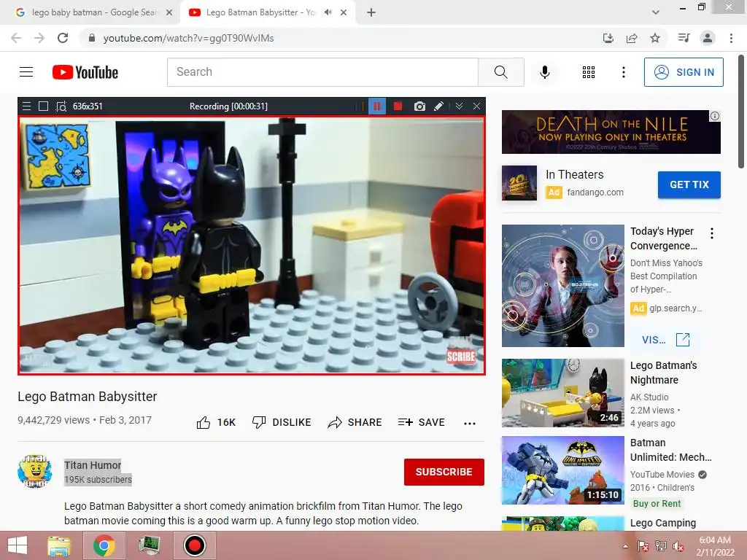Click the DISLIKE button
Viewport: 747px width, 560px height.
tap(282, 422)
